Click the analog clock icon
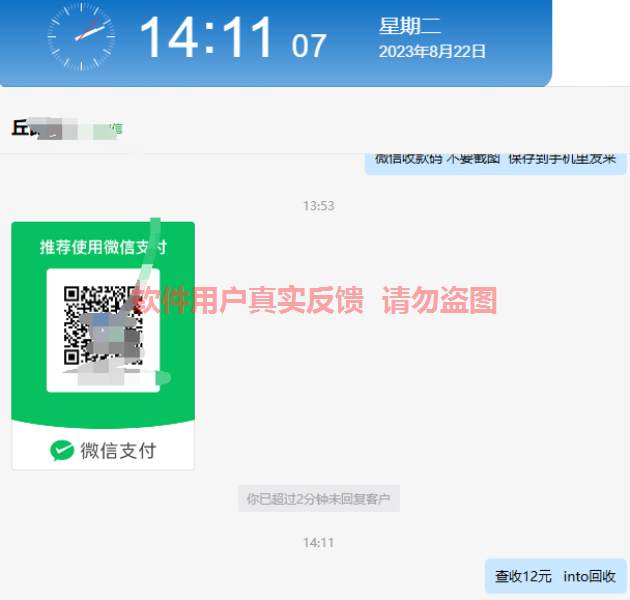 82,37
